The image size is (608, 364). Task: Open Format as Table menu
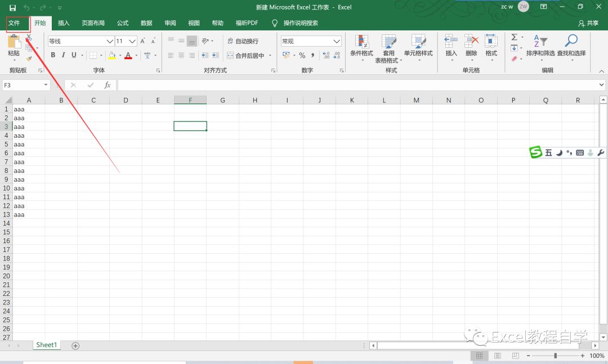(x=388, y=49)
